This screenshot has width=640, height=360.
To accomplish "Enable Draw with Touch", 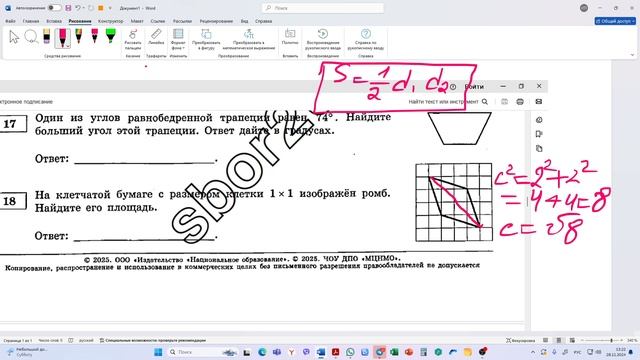I will (133, 40).
